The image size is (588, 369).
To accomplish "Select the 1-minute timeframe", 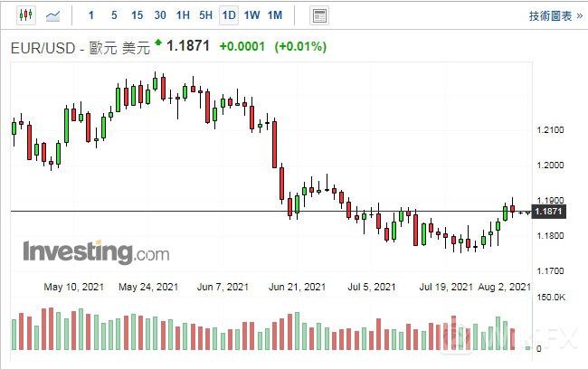I will 91,15.
